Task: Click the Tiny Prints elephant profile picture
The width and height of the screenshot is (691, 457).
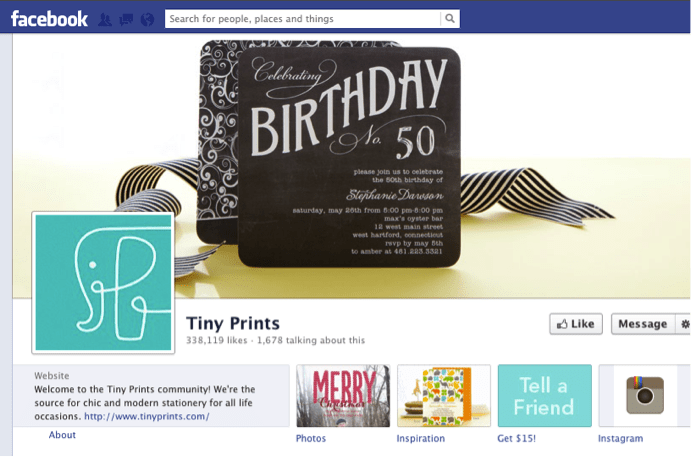Action: pos(103,282)
